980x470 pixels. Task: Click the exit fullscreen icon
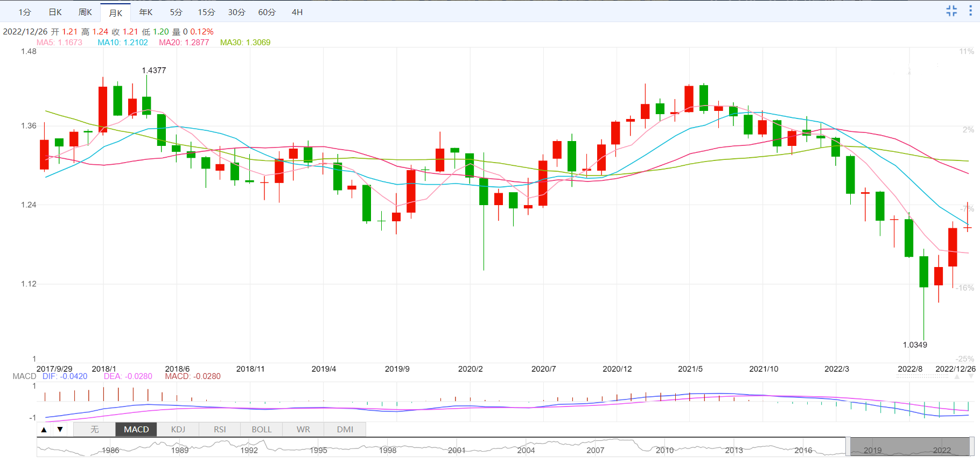[951, 11]
